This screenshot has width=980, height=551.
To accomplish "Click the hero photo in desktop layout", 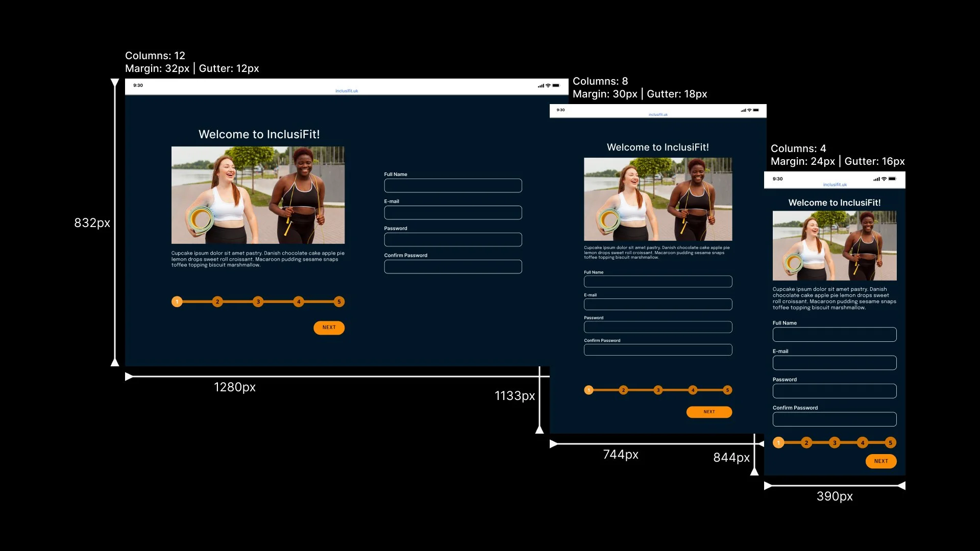I will click(258, 195).
